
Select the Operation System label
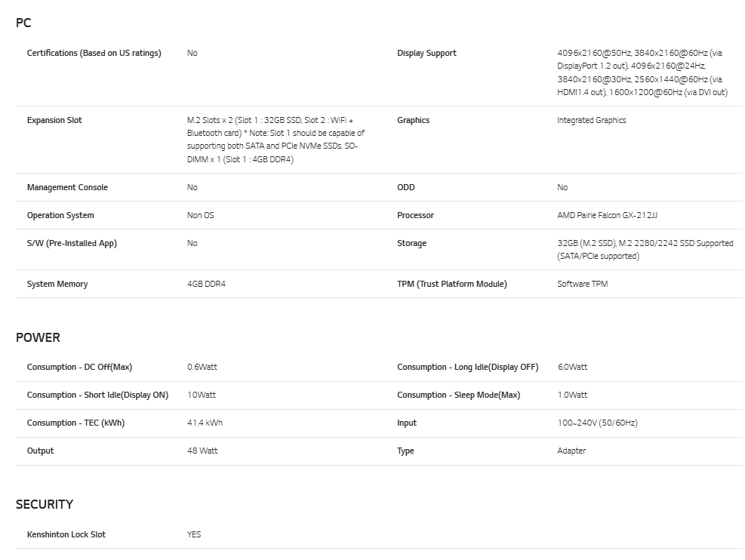pyautogui.click(x=60, y=216)
